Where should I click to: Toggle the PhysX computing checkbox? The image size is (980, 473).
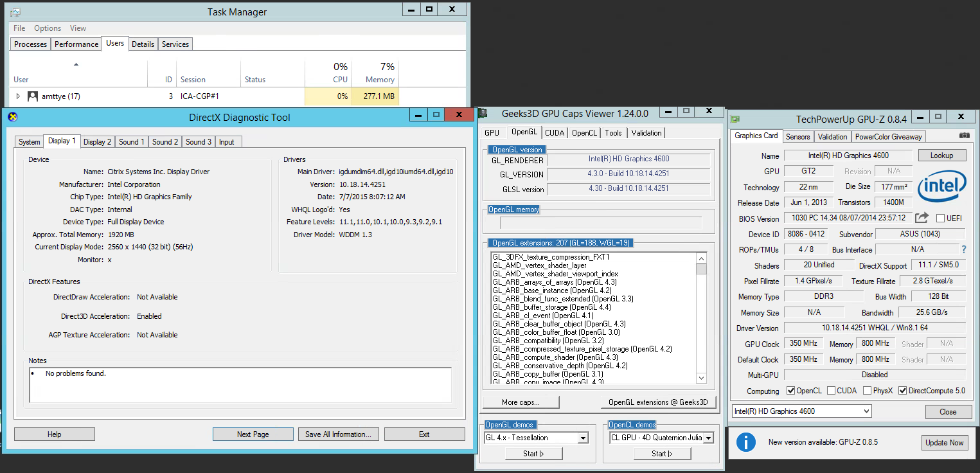(868, 391)
